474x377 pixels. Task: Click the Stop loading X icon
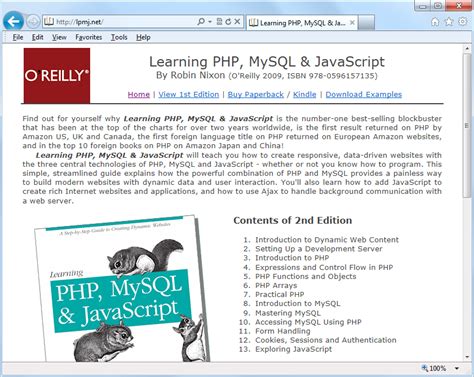(x=237, y=22)
